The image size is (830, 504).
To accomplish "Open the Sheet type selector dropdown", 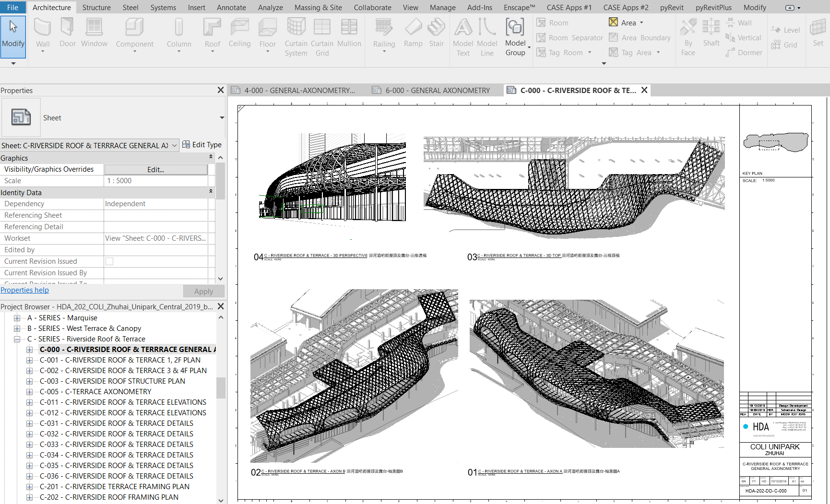I will coord(222,118).
